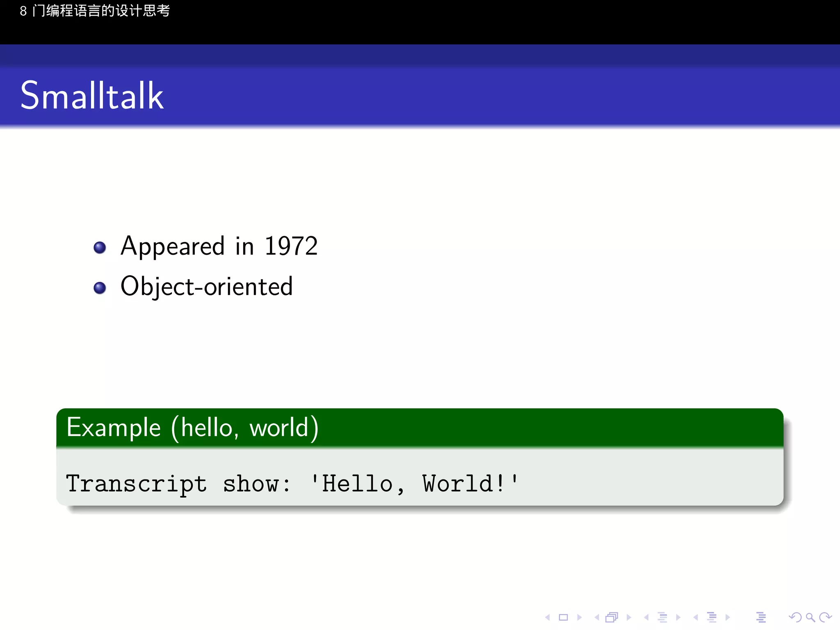Click the stacked frames navigation icon
840x630 pixels.
612,617
